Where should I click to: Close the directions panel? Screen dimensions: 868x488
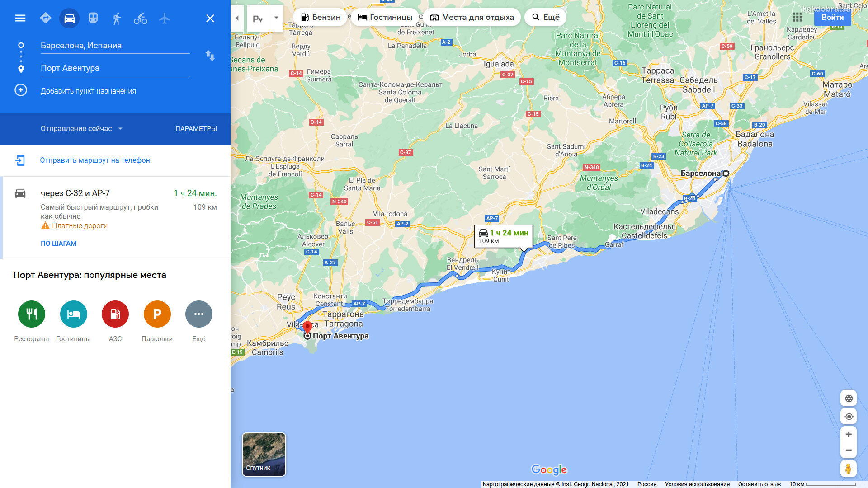(210, 18)
